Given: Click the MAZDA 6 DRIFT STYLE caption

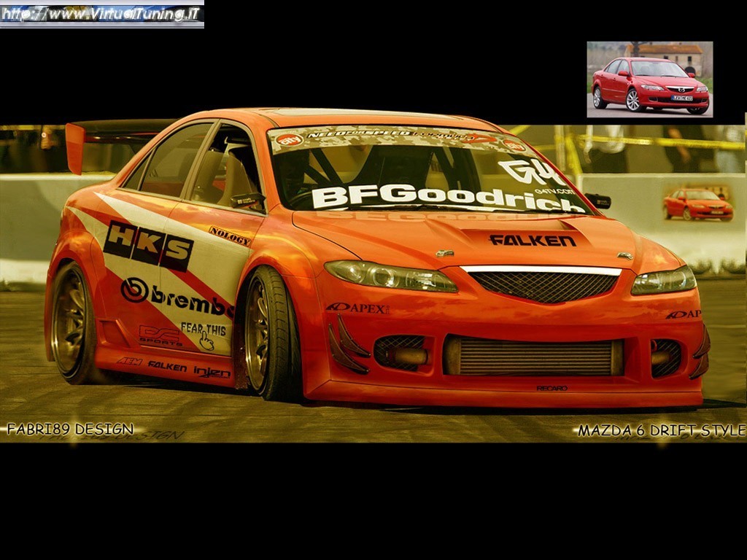Looking at the screenshot, I should coord(662,430).
